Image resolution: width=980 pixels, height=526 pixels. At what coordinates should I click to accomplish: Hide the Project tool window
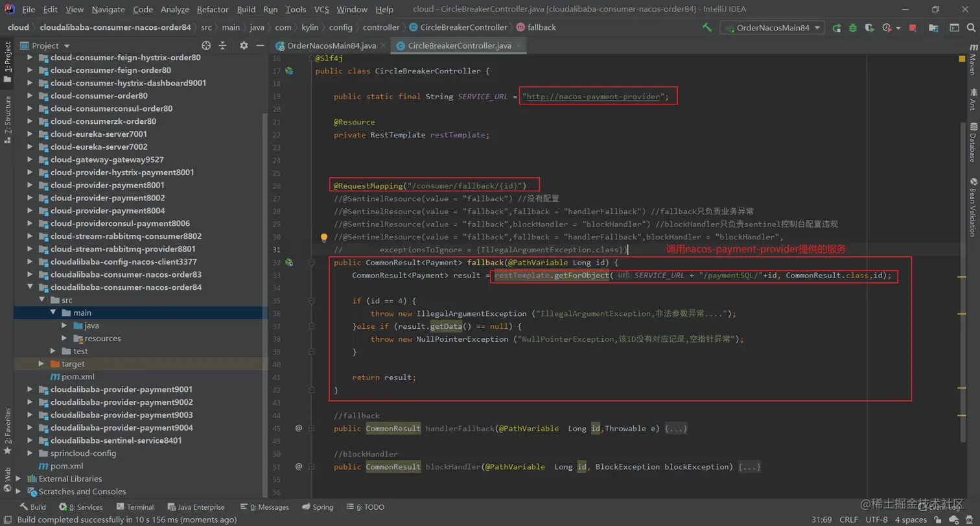[x=260, y=45]
